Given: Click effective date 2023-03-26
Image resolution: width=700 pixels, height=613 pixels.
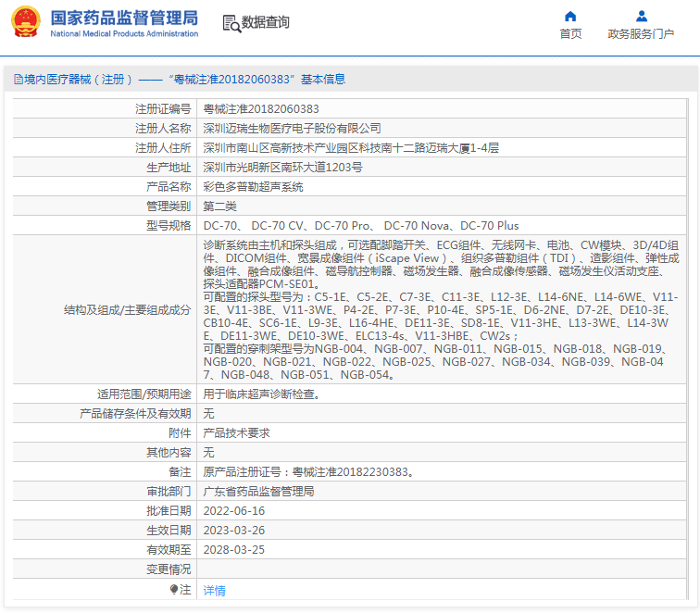Looking at the screenshot, I should pyautogui.click(x=234, y=531).
